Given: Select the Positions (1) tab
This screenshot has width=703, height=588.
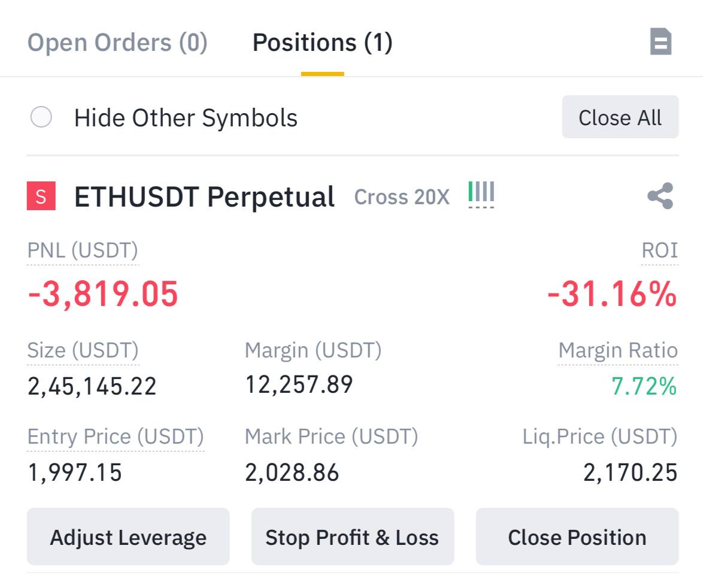Looking at the screenshot, I should pos(322,43).
